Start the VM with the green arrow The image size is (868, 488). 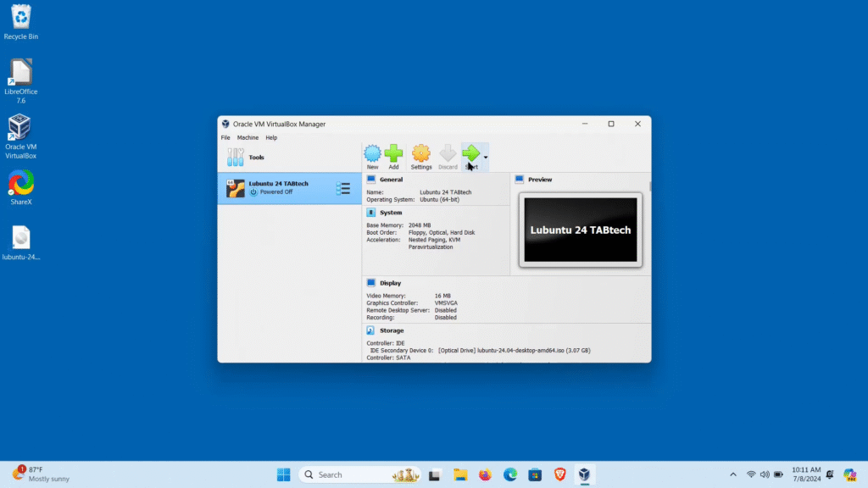coord(470,154)
